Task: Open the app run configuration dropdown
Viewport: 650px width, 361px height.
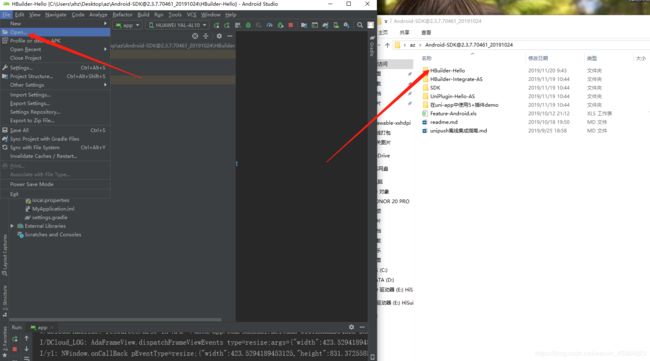Action: tap(127, 25)
